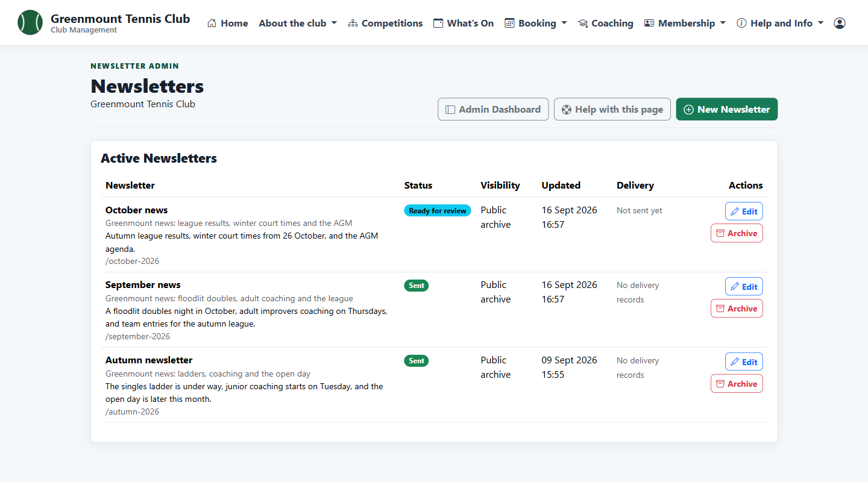Click the Booking grid calendar icon

pyautogui.click(x=509, y=23)
